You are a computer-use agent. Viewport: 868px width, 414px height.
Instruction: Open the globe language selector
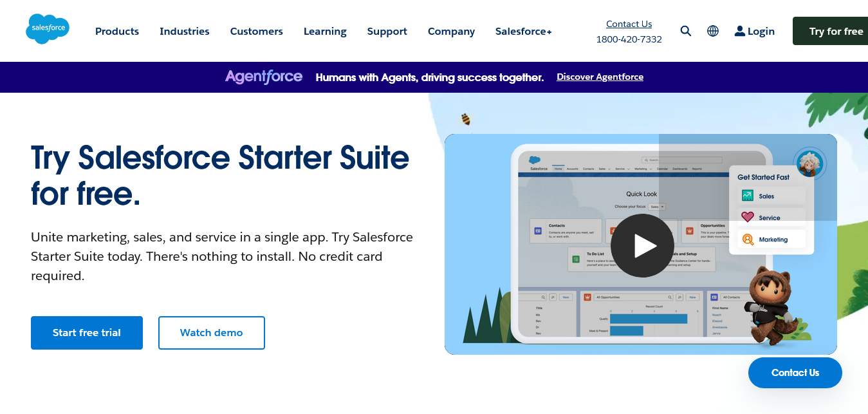click(713, 31)
